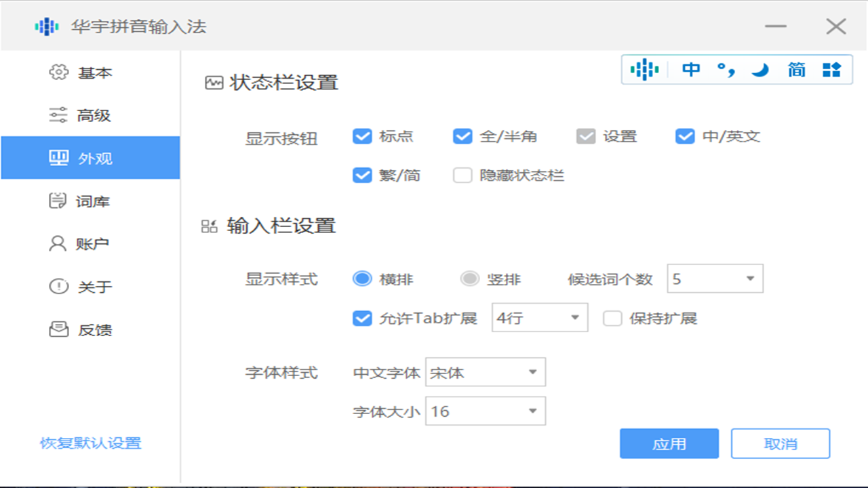Click the 应用 apply button

click(669, 443)
